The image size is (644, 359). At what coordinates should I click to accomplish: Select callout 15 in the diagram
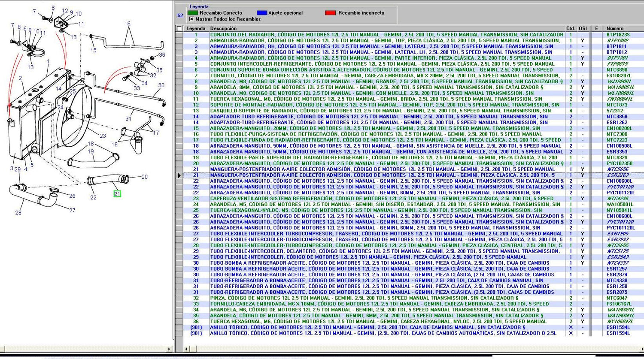(x=94, y=50)
